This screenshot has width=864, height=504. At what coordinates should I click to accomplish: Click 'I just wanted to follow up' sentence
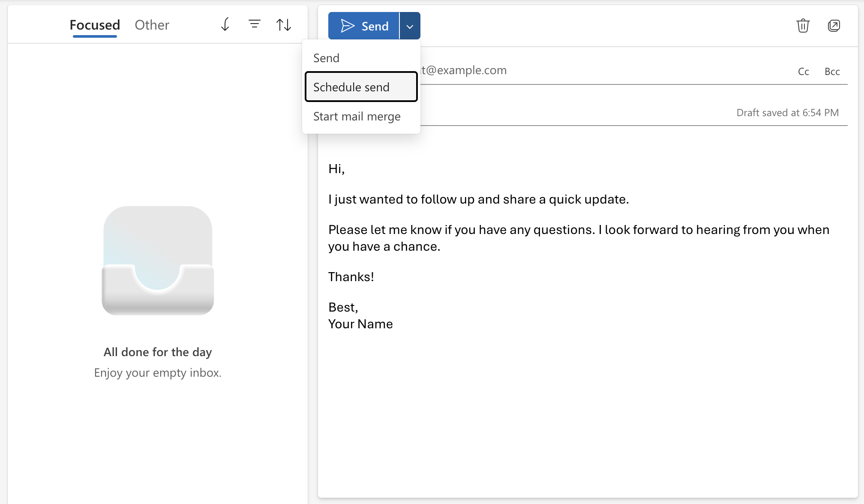(478, 199)
